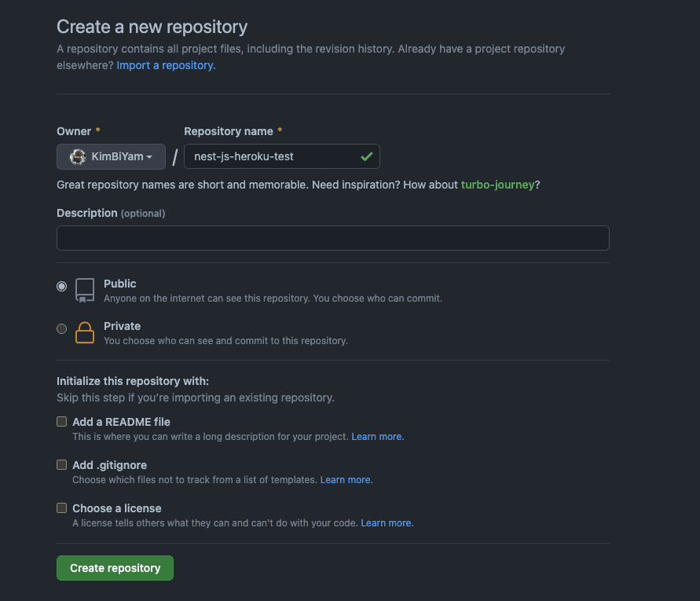Select the Public radio button
The image size is (700, 601).
(62, 287)
